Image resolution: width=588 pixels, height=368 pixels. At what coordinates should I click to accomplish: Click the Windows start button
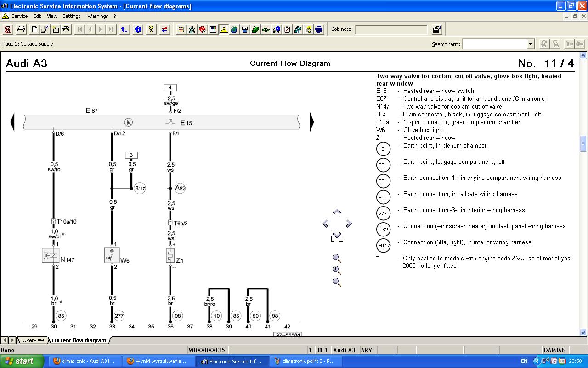22,361
